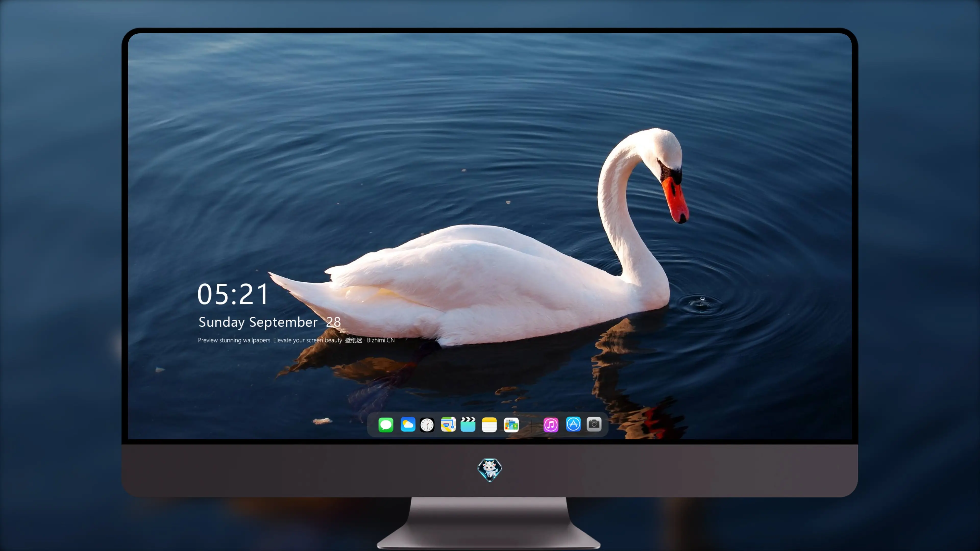
Task: Launch the Weather app from the dock
Action: 408,424
